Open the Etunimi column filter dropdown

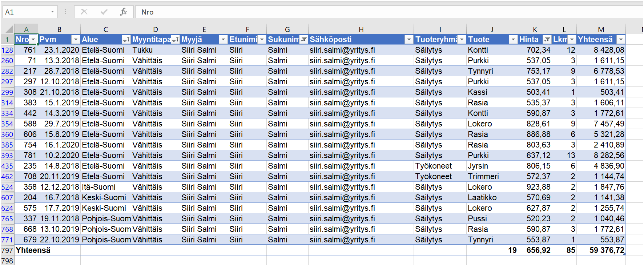pyautogui.click(x=262, y=39)
